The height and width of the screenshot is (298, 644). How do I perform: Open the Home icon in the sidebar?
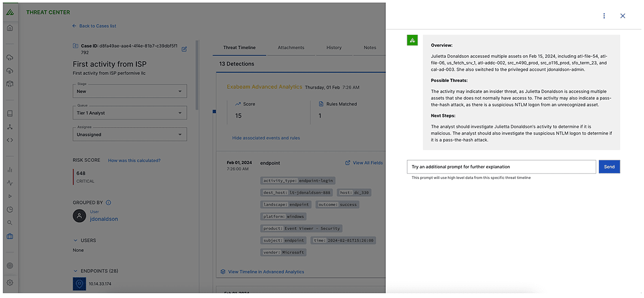click(10, 28)
